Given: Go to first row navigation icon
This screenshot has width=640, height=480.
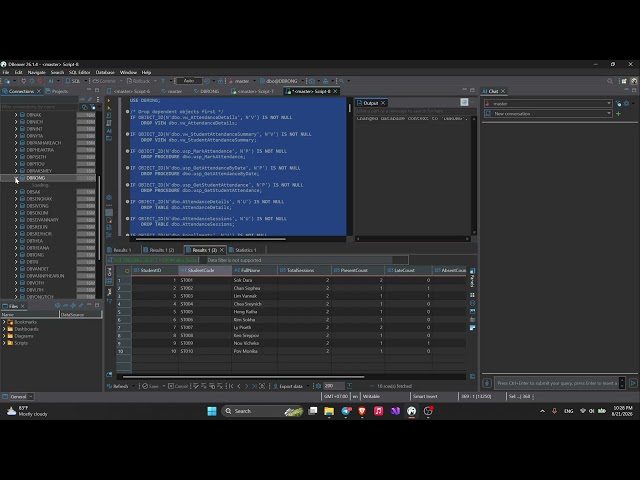Looking at the screenshot, I should click(231, 386).
